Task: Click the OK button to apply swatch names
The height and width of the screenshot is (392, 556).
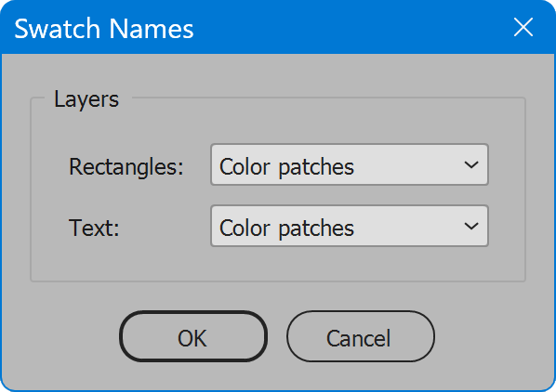Action: tap(193, 336)
